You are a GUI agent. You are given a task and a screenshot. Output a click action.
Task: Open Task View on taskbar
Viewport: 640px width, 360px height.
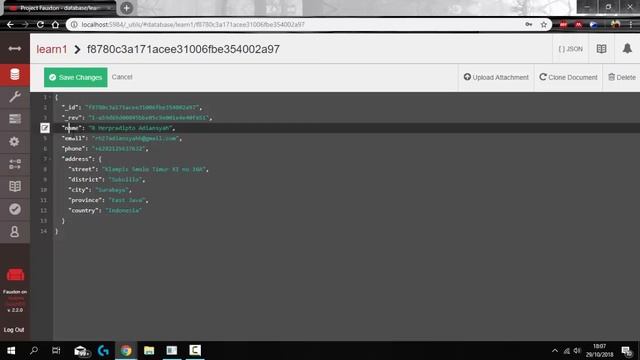(x=56, y=351)
